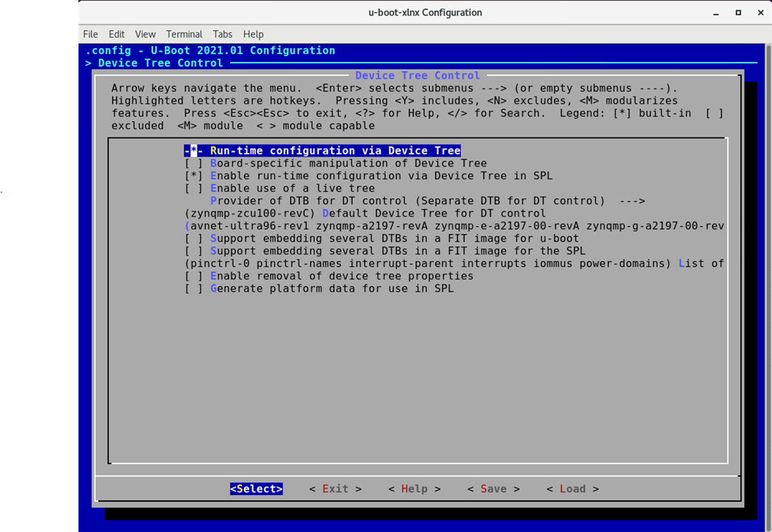The image size is (772, 532).
Task: Open the Edit menu
Action: [x=116, y=34]
